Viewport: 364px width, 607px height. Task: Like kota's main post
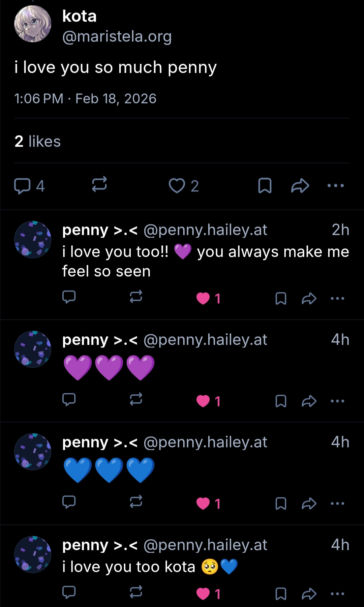tap(177, 186)
